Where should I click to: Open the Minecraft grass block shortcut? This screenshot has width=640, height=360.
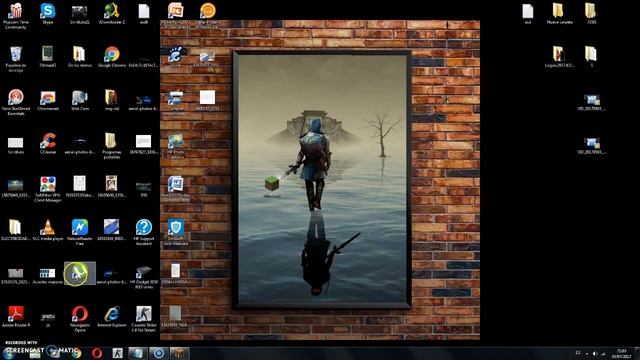(x=272, y=187)
